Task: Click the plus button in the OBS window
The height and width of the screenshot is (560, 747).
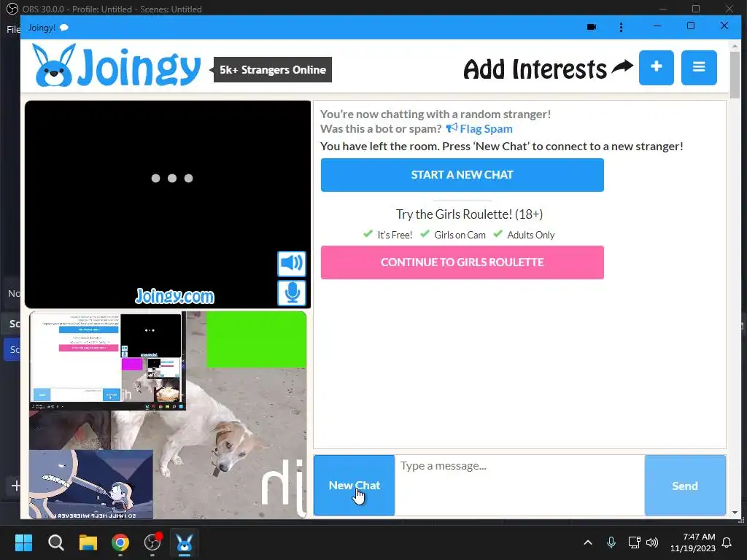Action: coord(15,486)
